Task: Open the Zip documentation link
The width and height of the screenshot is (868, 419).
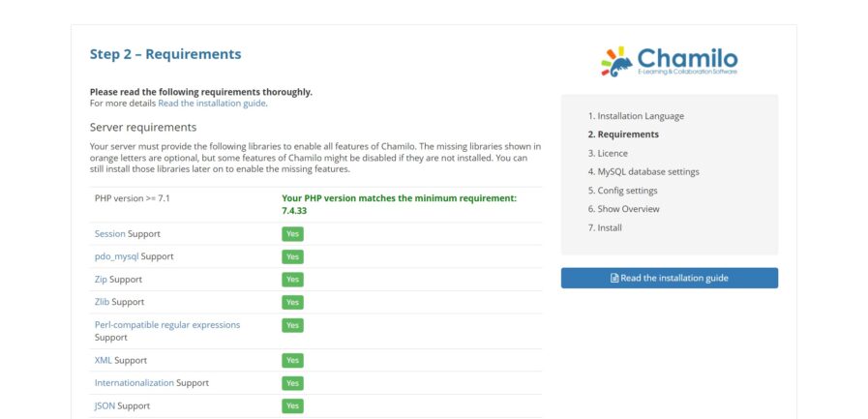Action: pyautogui.click(x=101, y=280)
